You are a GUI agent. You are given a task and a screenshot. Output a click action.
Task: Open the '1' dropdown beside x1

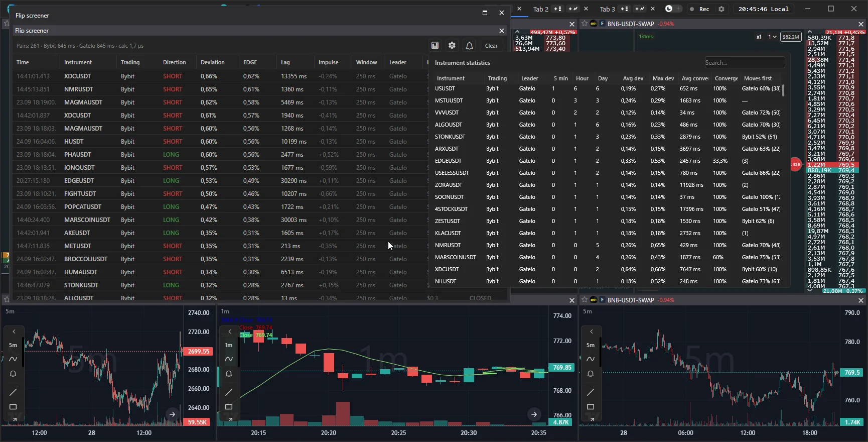click(x=772, y=37)
